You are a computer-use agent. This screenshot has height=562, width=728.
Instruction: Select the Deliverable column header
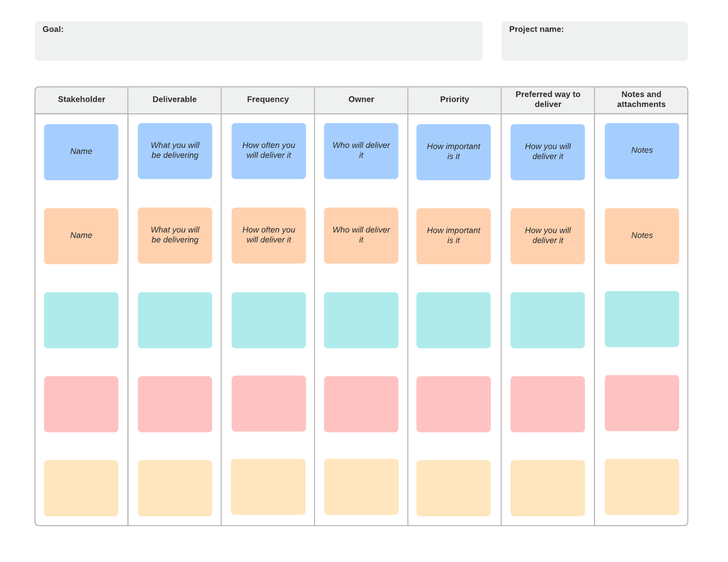(x=175, y=99)
